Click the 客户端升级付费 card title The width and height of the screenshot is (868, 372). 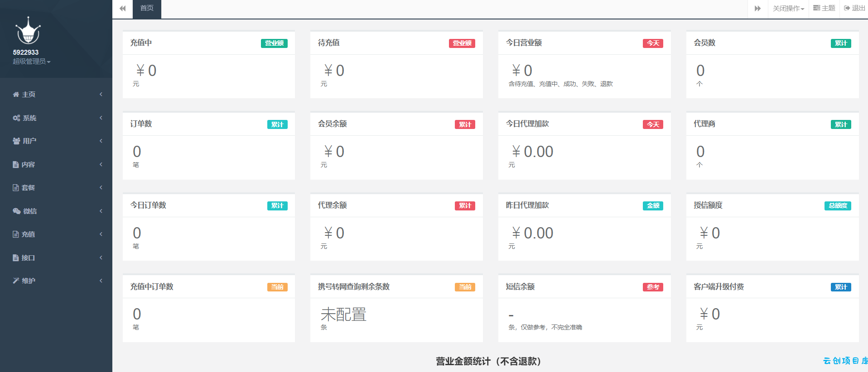click(719, 287)
